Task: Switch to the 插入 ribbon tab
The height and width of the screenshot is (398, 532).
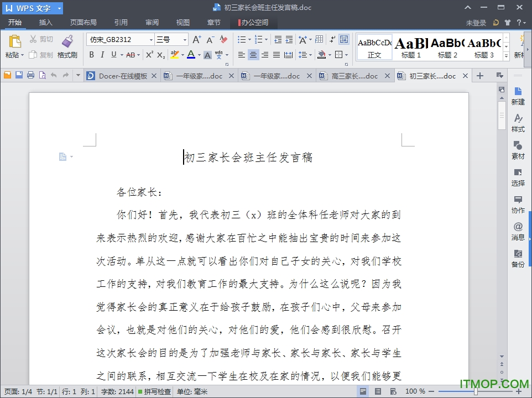Action: [x=45, y=22]
